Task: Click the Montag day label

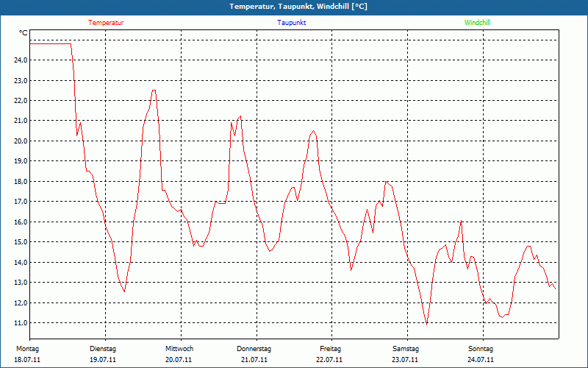Action: click(x=27, y=349)
